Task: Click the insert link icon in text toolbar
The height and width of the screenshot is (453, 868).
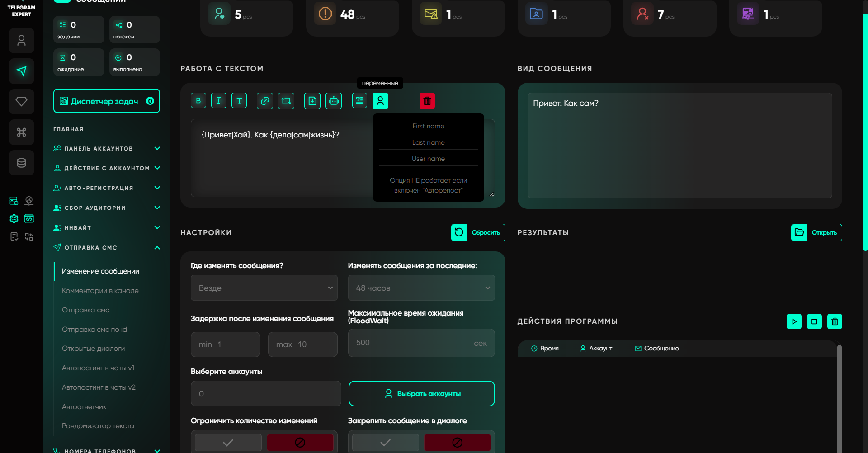Action: 264,101
